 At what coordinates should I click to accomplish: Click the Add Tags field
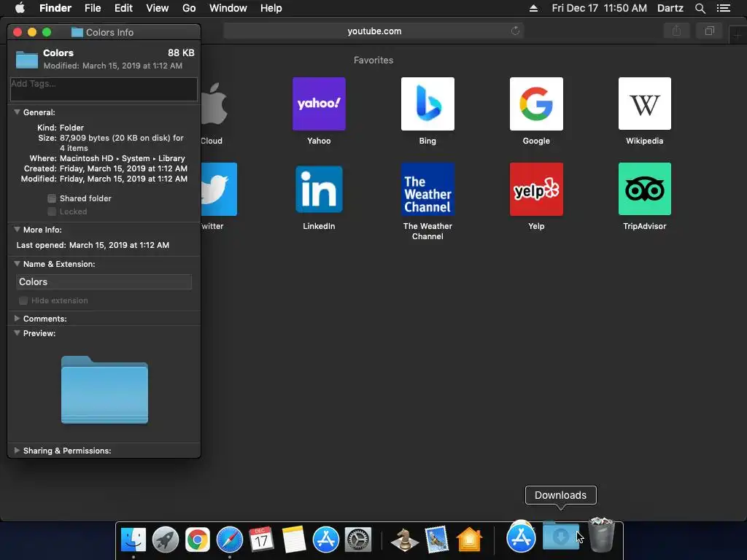(104, 89)
